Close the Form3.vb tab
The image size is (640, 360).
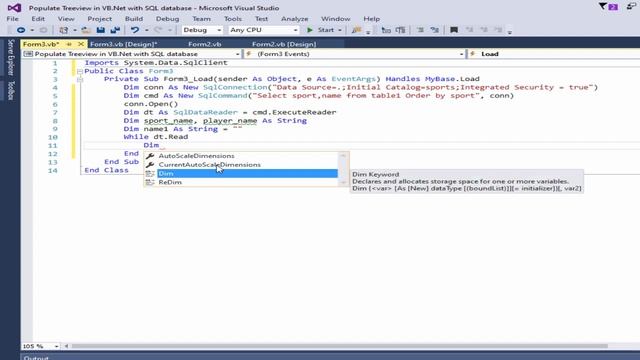click(81, 44)
